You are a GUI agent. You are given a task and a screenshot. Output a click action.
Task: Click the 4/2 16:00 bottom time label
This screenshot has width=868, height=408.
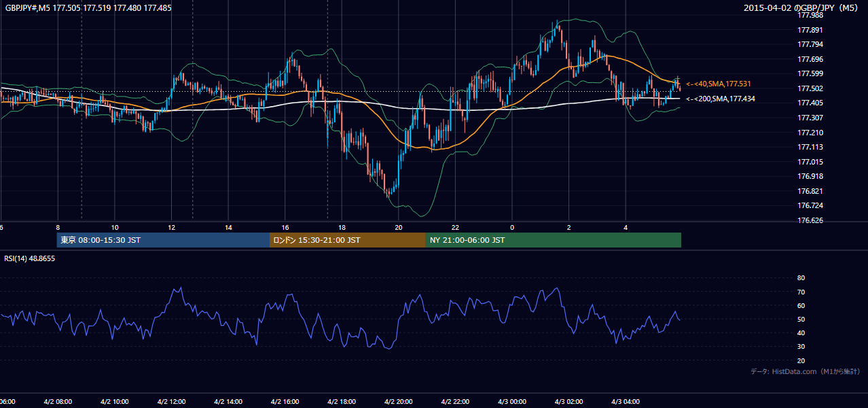click(285, 401)
